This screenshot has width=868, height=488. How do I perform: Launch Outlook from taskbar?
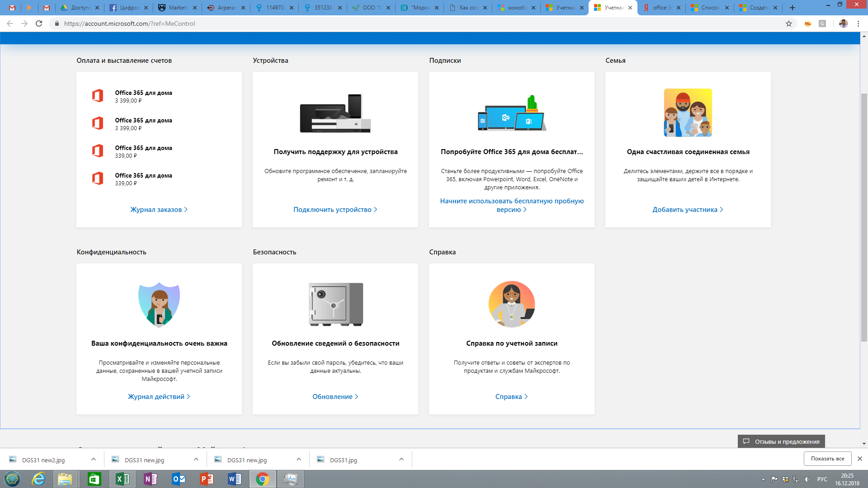(179, 479)
